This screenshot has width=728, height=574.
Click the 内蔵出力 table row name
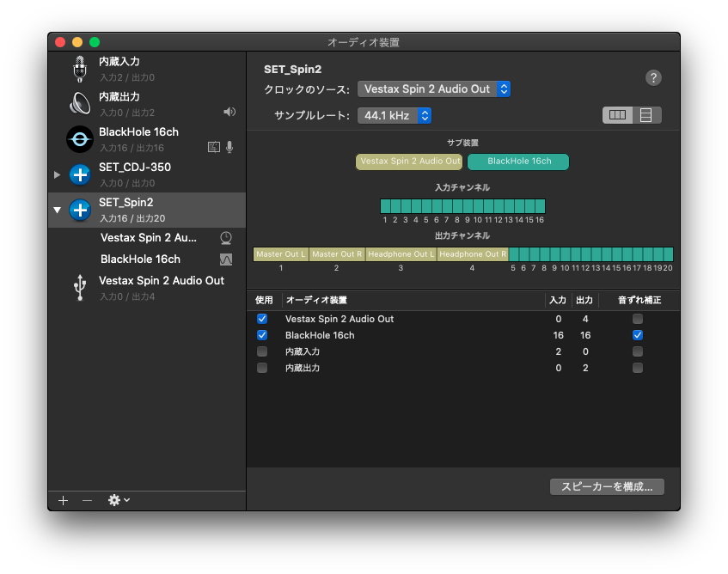coord(303,368)
